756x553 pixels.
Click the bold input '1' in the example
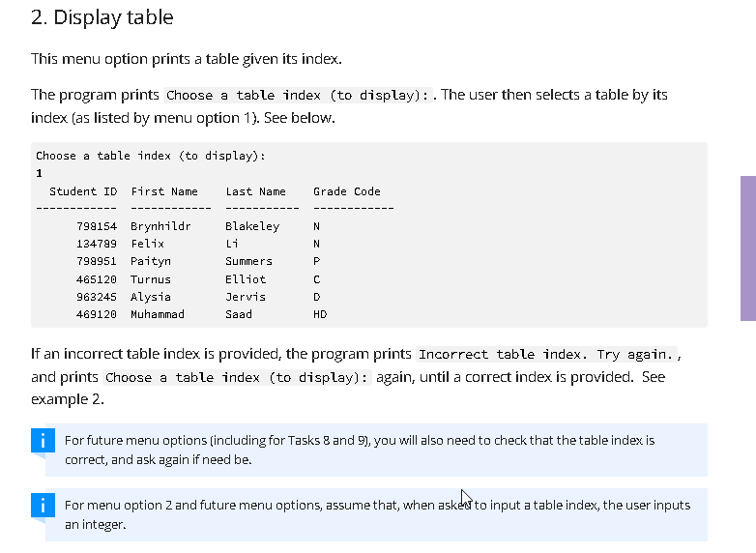click(x=39, y=173)
